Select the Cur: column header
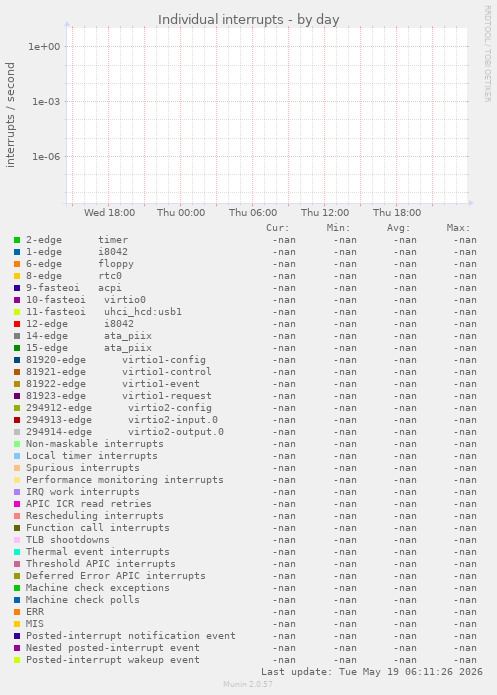 click(x=278, y=228)
